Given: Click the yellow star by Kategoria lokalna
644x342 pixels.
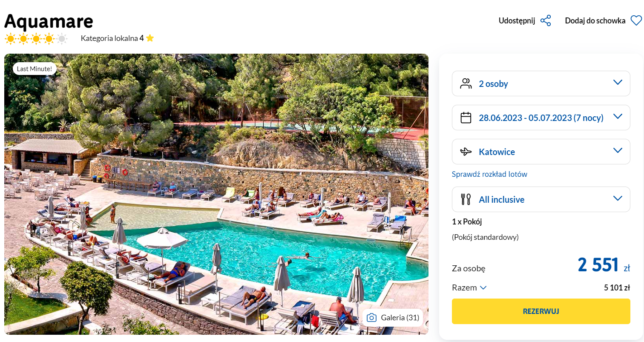Looking at the screenshot, I should (x=149, y=38).
